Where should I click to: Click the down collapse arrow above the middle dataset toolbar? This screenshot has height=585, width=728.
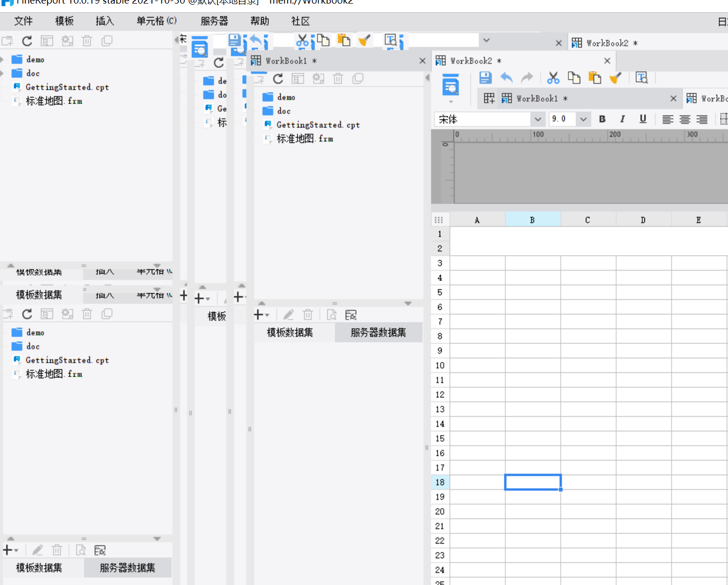click(408, 304)
